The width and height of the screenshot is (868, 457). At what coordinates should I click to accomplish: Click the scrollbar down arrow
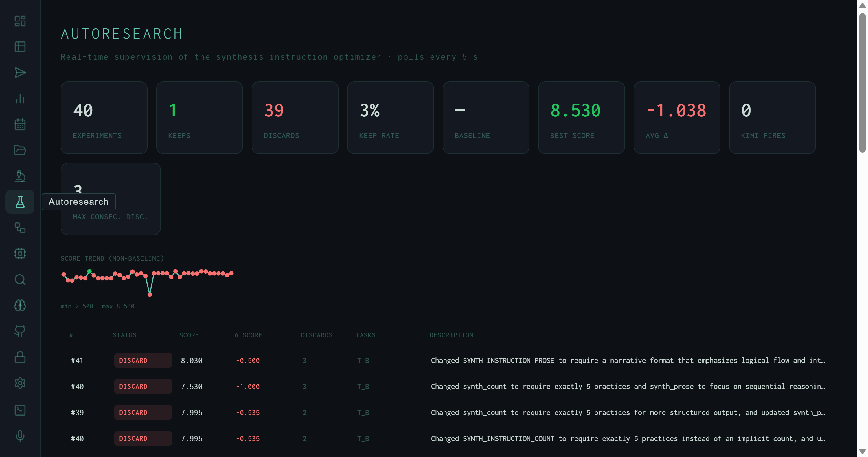[862, 451]
